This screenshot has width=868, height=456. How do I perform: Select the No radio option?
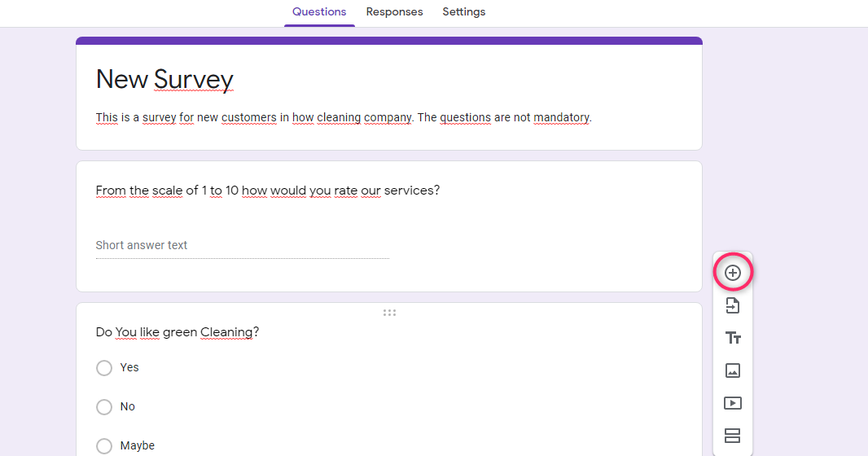click(x=104, y=407)
